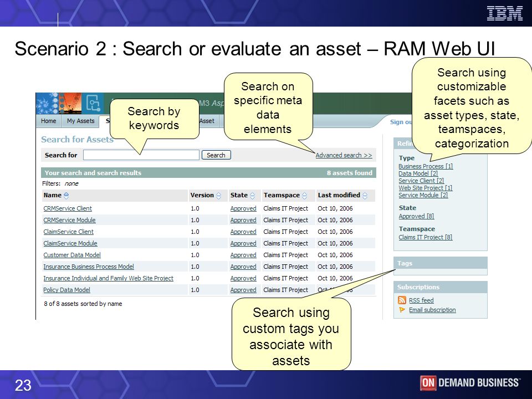Sort by Last modified arrow icon
Screen dimensions: 532x399
tap(365, 196)
